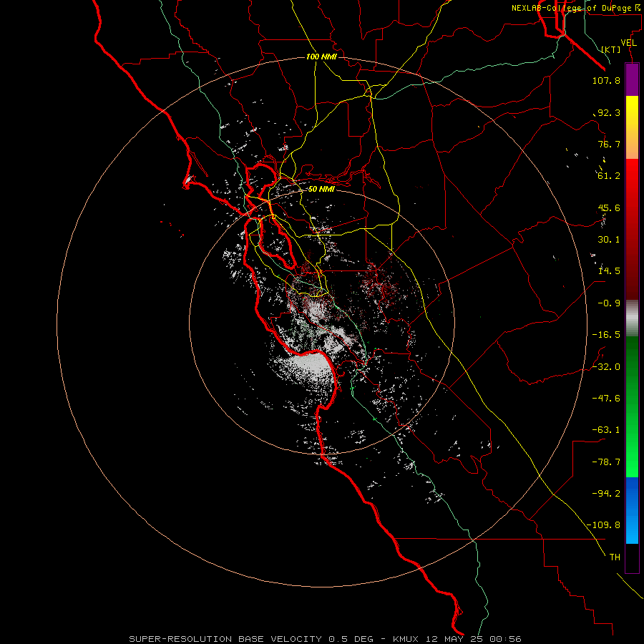Screen dimensions: 644x644
Task: Click the -94.2 velocity scale value
Action: [606, 494]
